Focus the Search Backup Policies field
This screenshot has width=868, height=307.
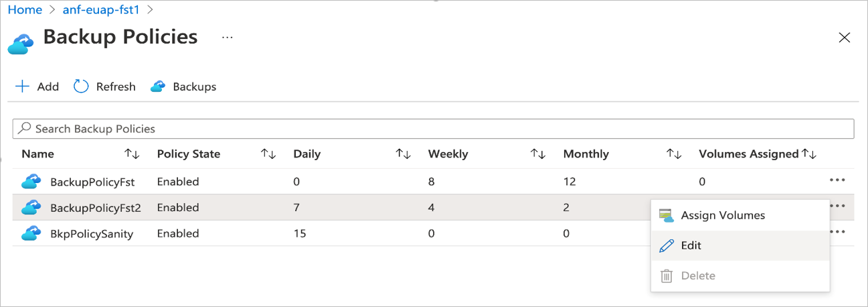(433, 129)
